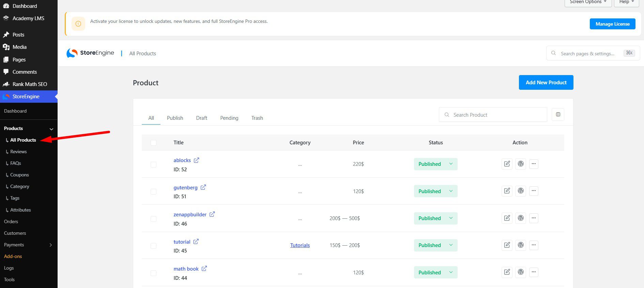Open status dropdown for tutorial product
This screenshot has width=644, height=288.
(435, 245)
